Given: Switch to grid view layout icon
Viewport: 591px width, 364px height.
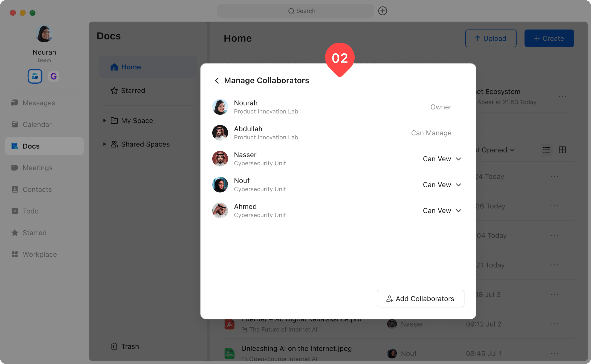Looking at the screenshot, I should [x=562, y=150].
